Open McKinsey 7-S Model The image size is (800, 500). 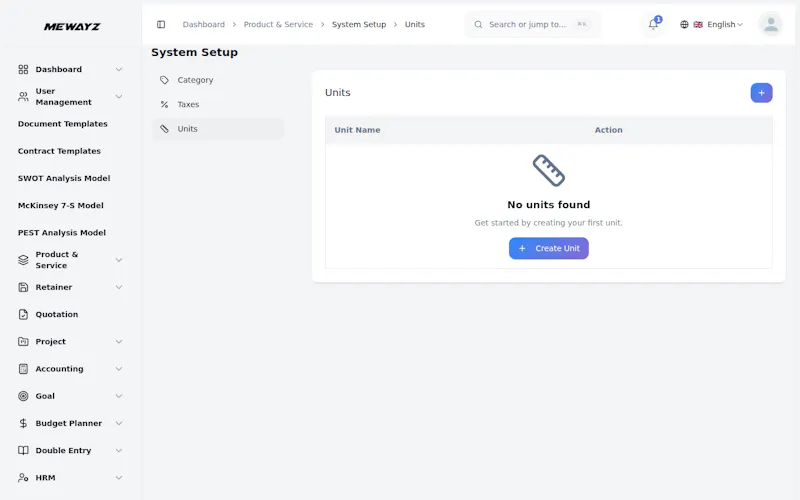tap(61, 206)
